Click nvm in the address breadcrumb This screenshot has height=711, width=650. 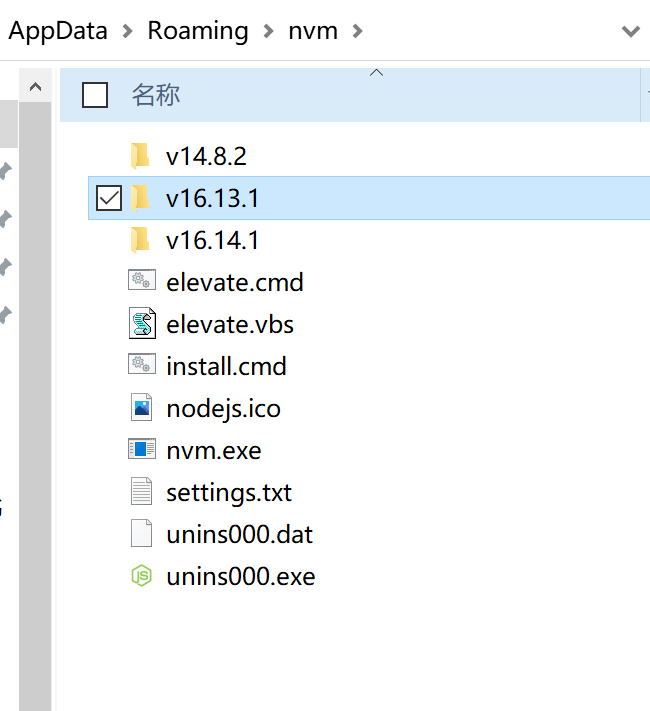pos(313,31)
